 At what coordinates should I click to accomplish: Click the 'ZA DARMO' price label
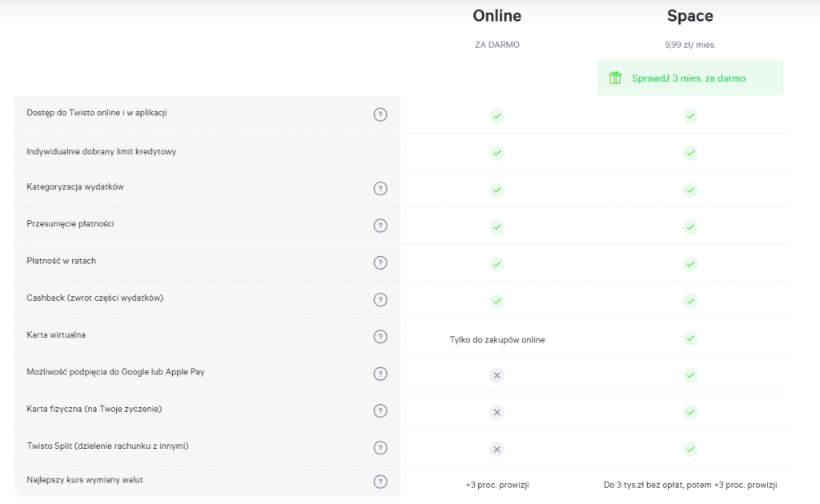pyautogui.click(x=496, y=45)
